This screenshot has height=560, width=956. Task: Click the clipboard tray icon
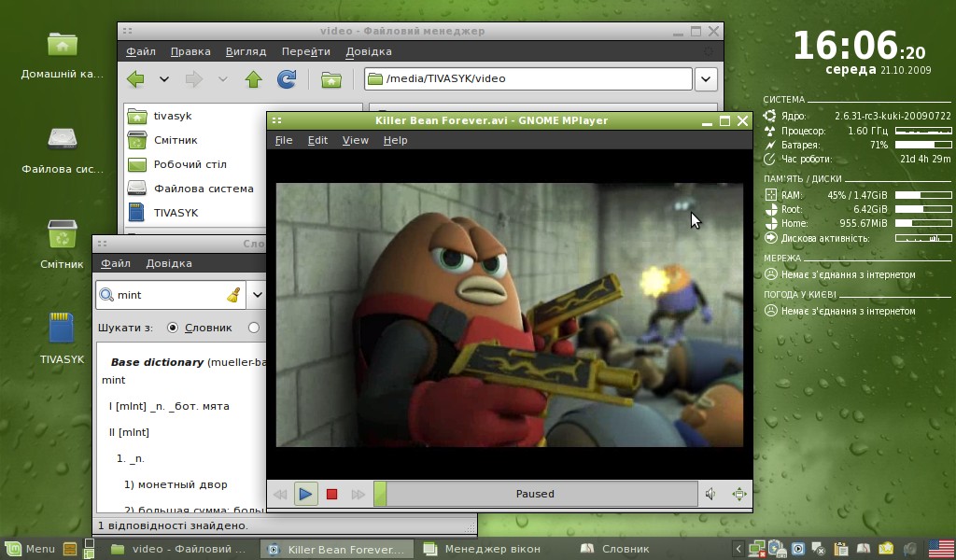[841, 549]
